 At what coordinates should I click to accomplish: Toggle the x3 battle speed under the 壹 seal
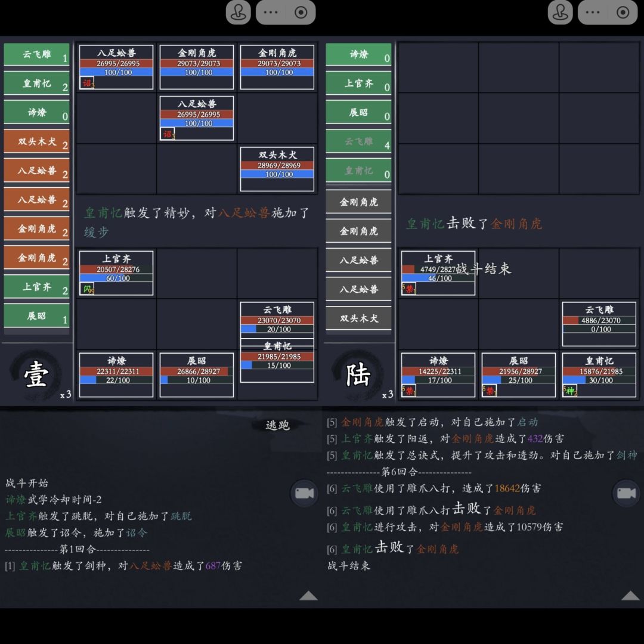tap(64, 395)
